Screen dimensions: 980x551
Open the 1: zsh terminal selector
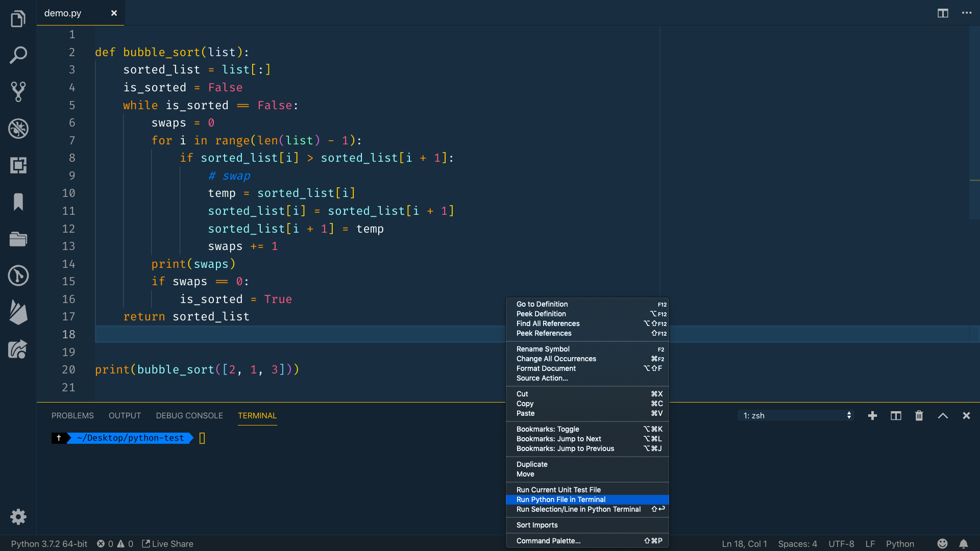pyautogui.click(x=795, y=415)
